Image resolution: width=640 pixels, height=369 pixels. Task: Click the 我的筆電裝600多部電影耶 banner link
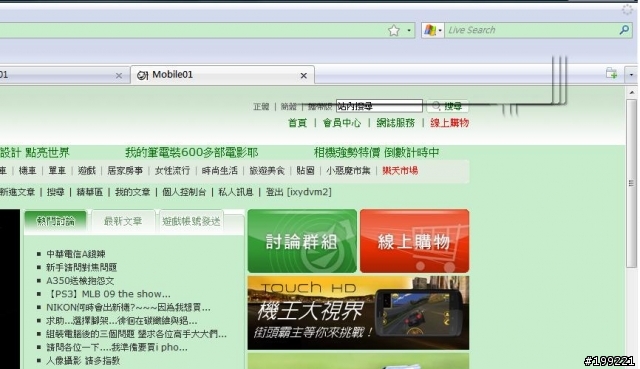[x=191, y=153]
